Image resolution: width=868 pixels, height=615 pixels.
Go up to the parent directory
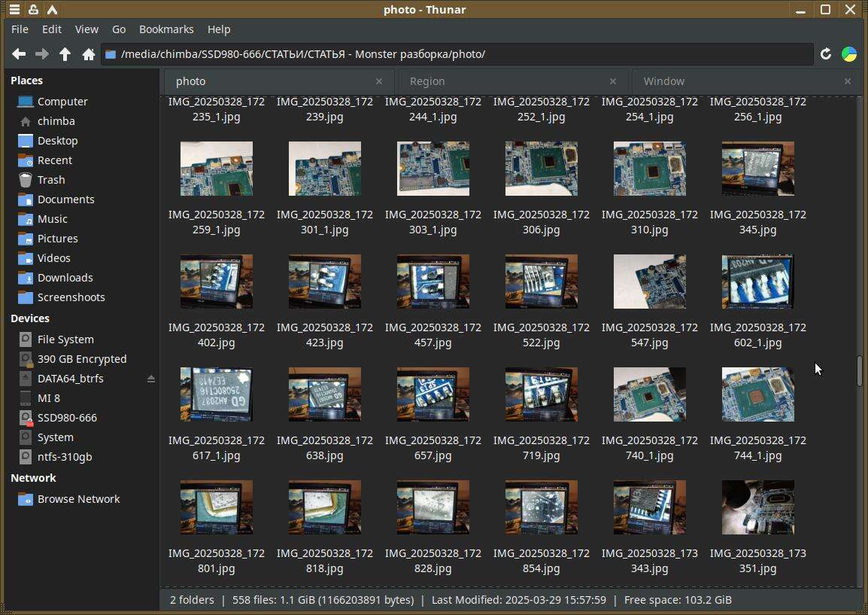tap(65, 54)
